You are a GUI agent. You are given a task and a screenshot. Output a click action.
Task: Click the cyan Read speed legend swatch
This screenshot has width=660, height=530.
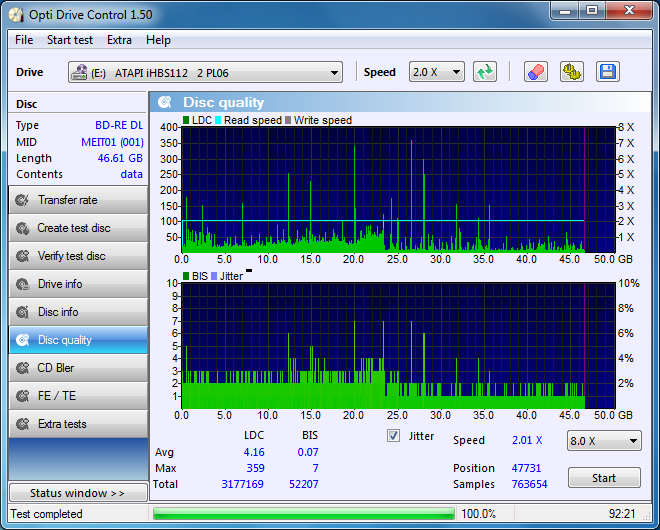pyautogui.click(x=218, y=120)
